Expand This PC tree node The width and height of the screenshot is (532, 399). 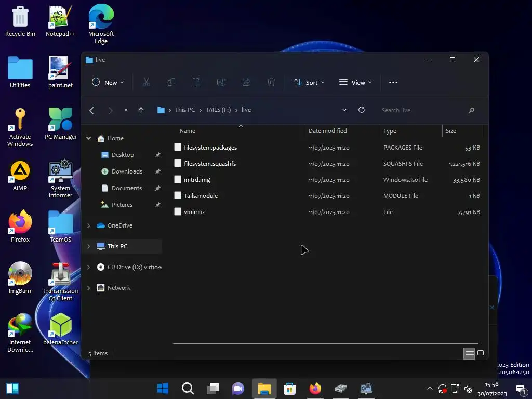88,246
